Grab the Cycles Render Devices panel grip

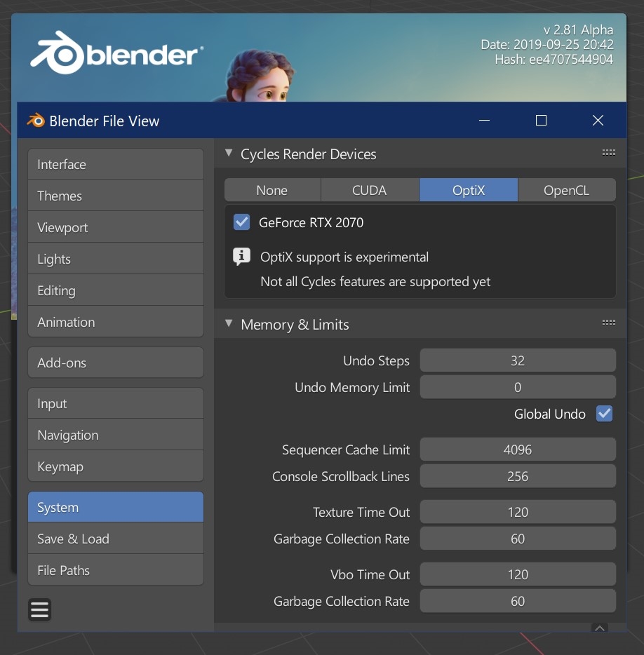click(x=608, y=152)
